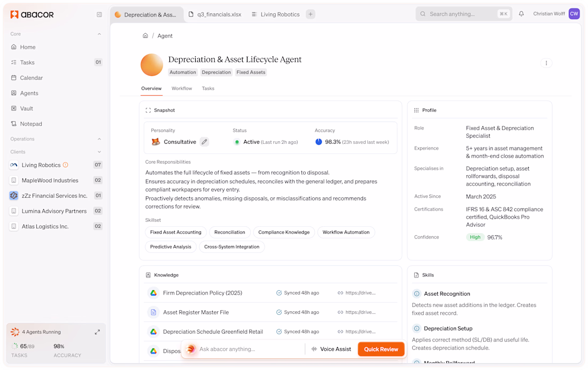Open zZz Financial Services Inc. client
588x370 pixels.
pyautogui.click(x=56, y=196)
